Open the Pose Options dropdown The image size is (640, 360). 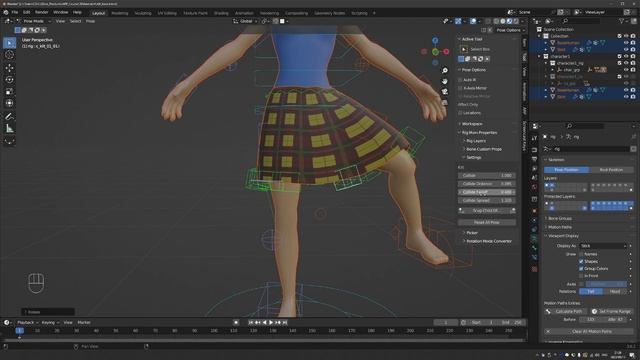click(510, 30)
